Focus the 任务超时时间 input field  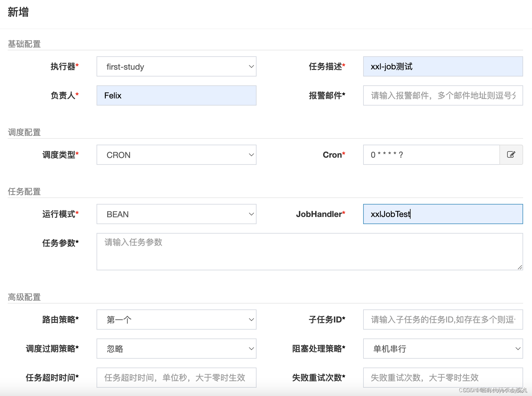[x=177, y=378]
